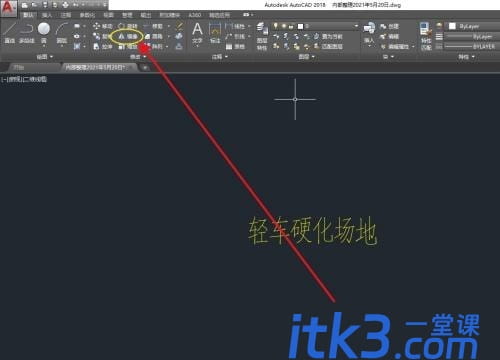Switch to the Manage (管理) ribbon tab
Image resolution: width=500 pixels, height=360 pixels.
[127, 15]
